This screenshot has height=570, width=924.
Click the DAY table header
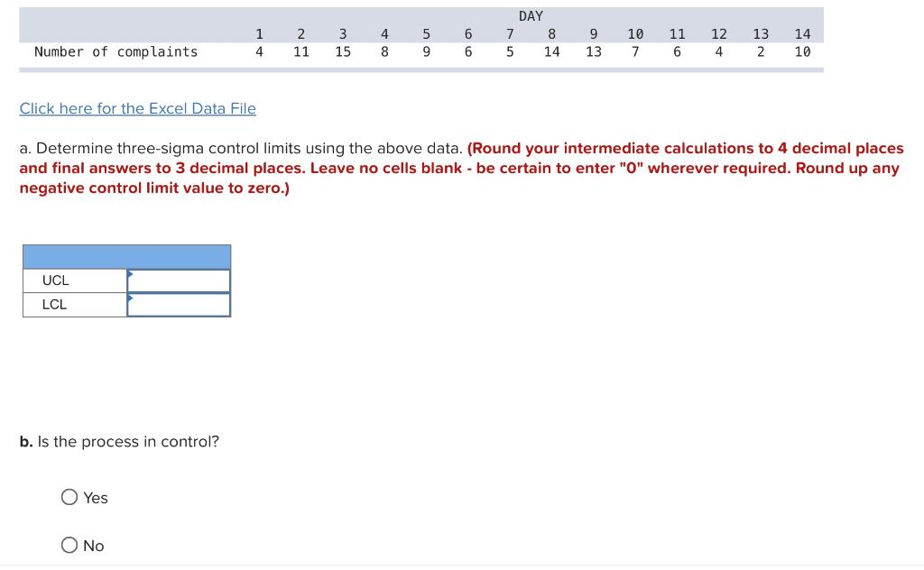(x=530, y=15)
